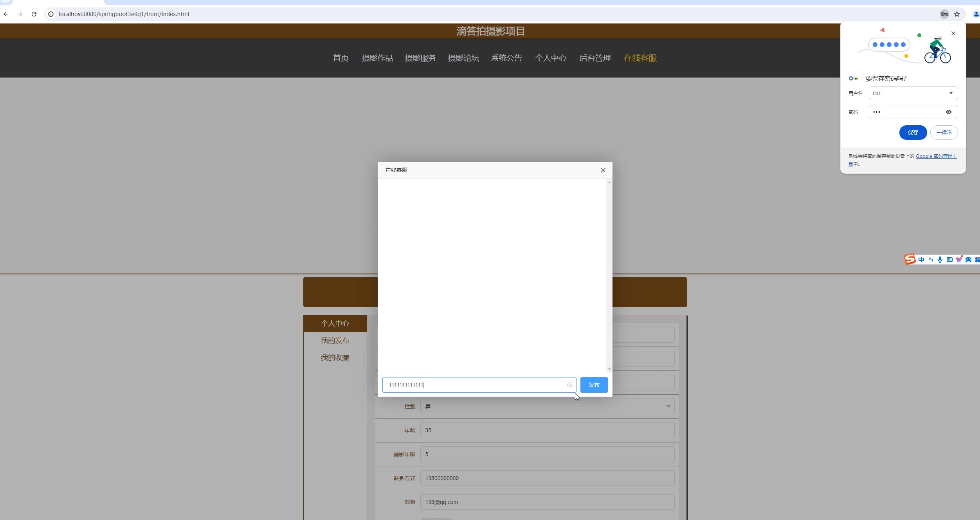
Task: Open the 性别 gender dropdown
Action: pyautogui.click(x=547, y=406)
